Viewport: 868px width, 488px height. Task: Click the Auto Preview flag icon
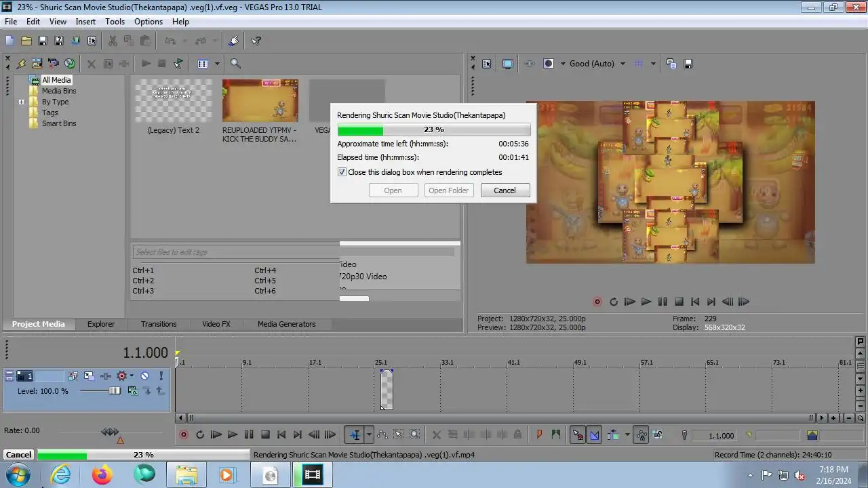178,64
